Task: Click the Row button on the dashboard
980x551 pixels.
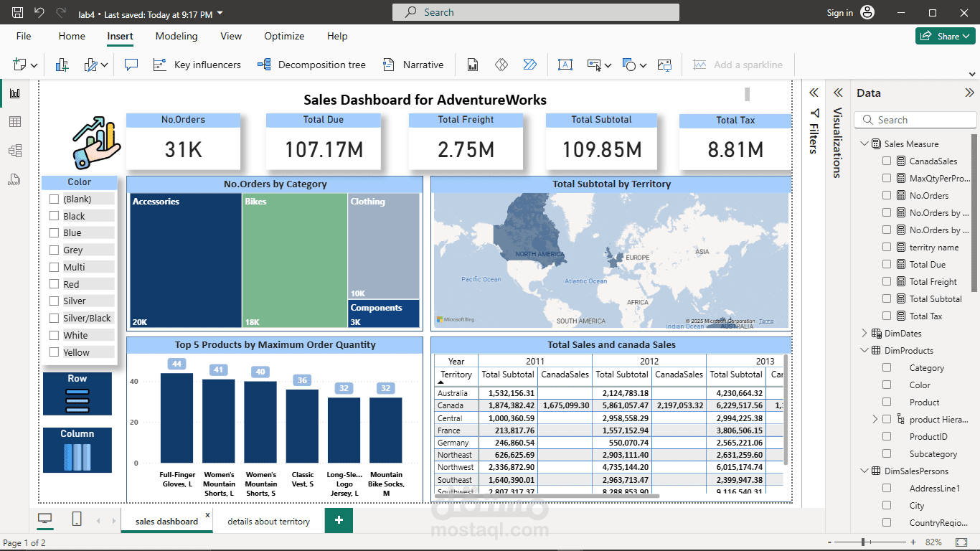Action: click(77, 394)
